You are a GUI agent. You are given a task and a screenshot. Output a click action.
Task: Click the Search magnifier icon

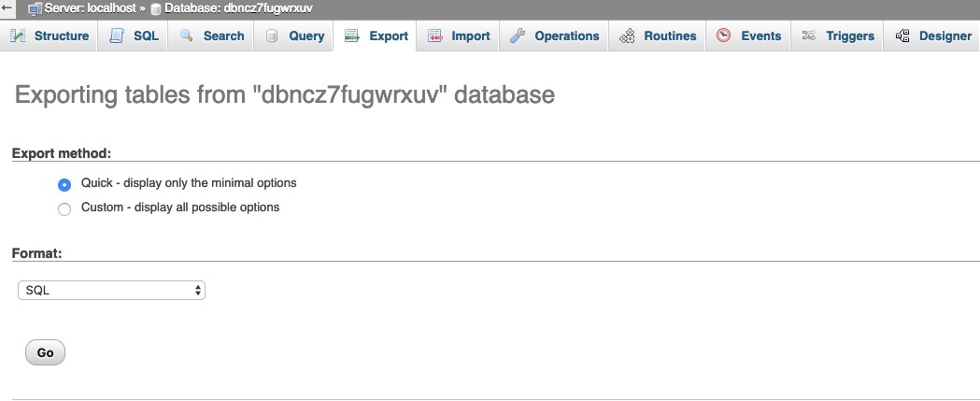pos(186,36)
